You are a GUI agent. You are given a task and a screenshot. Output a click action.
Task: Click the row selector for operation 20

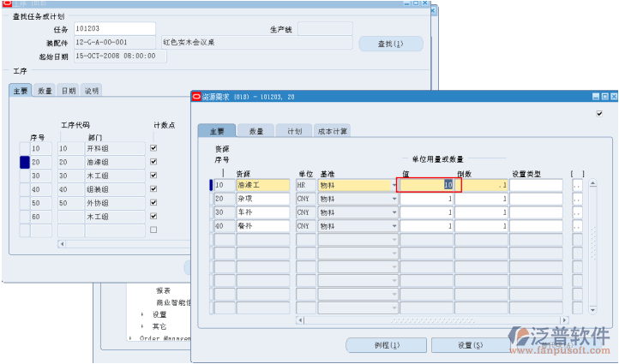coord(24,162)
